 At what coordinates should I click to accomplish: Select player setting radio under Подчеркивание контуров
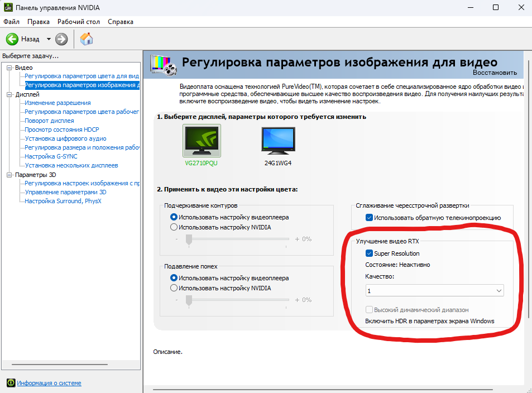(x=174, y=217)
